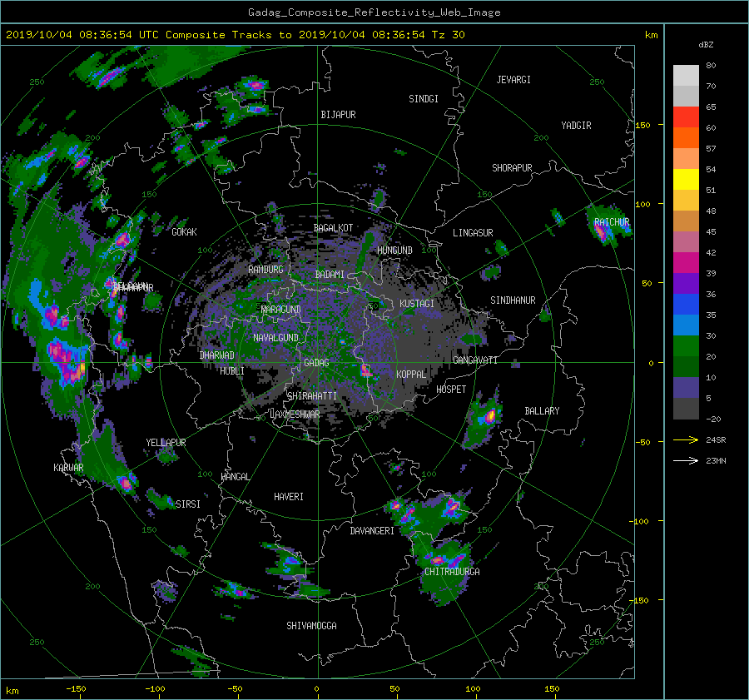Select the BIJAPUR city label
This screenshot has width=749, height=700.
point(338,115)
